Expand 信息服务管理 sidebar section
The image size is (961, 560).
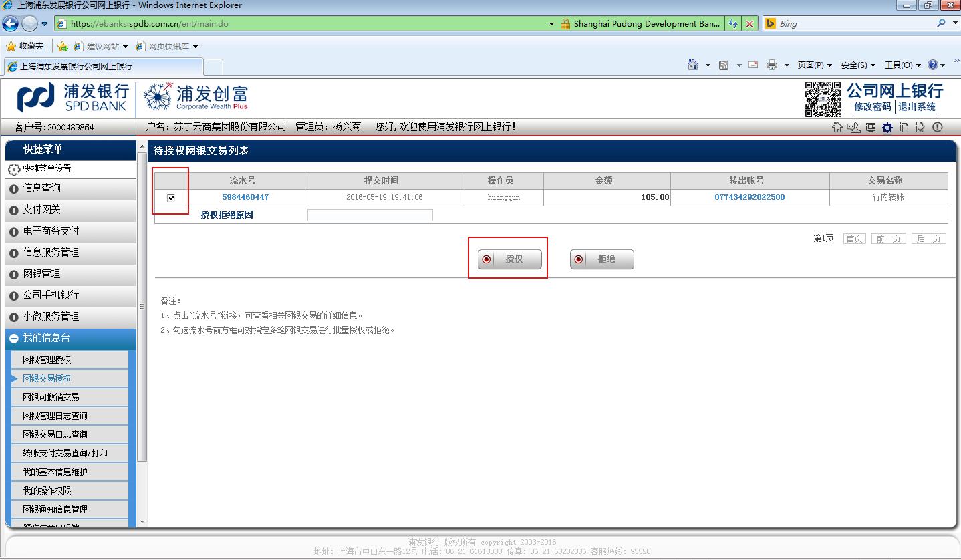[x=70, y=253]
